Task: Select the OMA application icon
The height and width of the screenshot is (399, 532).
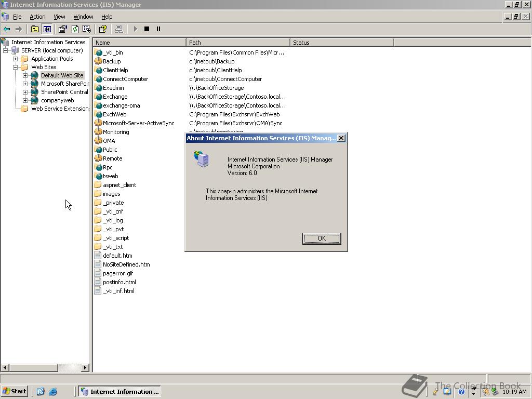Action: 98,141
